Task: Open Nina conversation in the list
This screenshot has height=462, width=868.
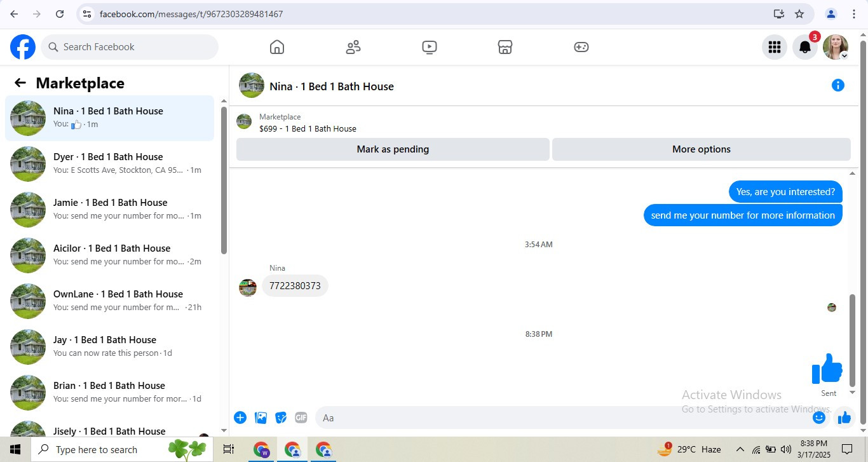Action: coord(109,118)
